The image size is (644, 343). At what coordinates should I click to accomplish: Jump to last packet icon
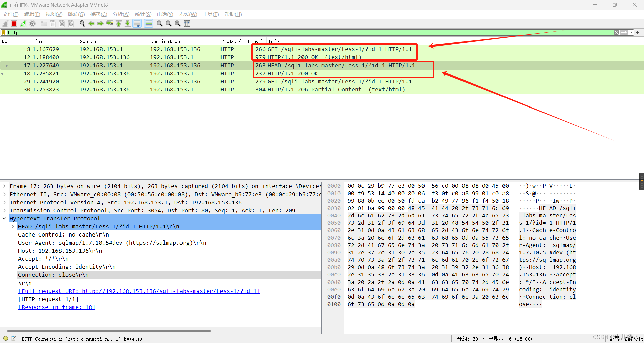click(x=128, y=24)
